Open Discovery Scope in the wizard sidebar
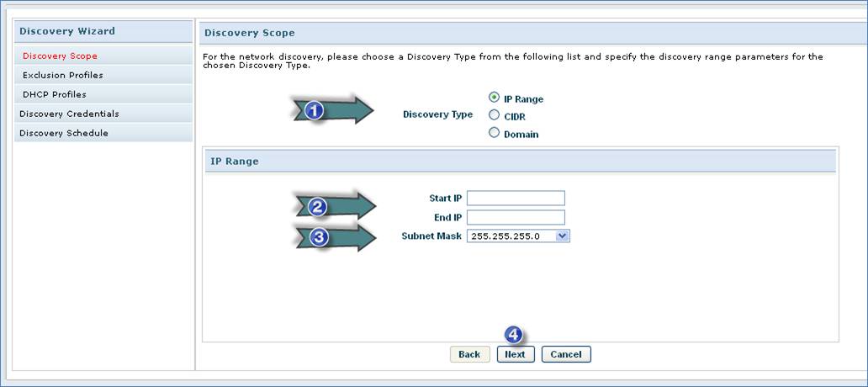This screenshot has width=868, height=387. pyautogui.click(x=60, y=56)
